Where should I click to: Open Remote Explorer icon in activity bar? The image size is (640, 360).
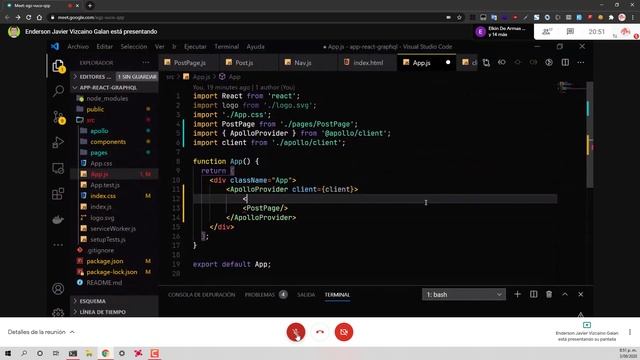click(58, 168)
